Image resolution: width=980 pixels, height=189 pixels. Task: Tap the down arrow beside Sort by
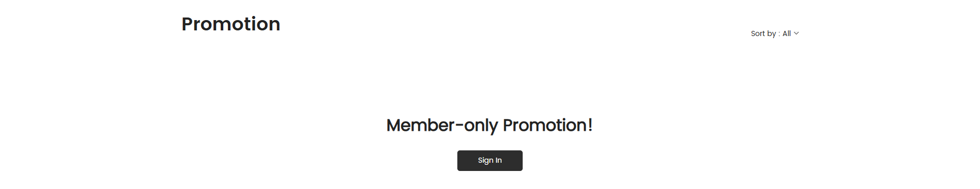796,33
